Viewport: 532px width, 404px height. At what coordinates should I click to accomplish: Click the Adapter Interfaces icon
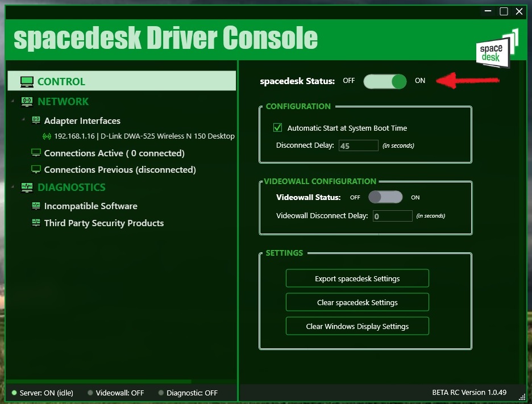point(36,120)
